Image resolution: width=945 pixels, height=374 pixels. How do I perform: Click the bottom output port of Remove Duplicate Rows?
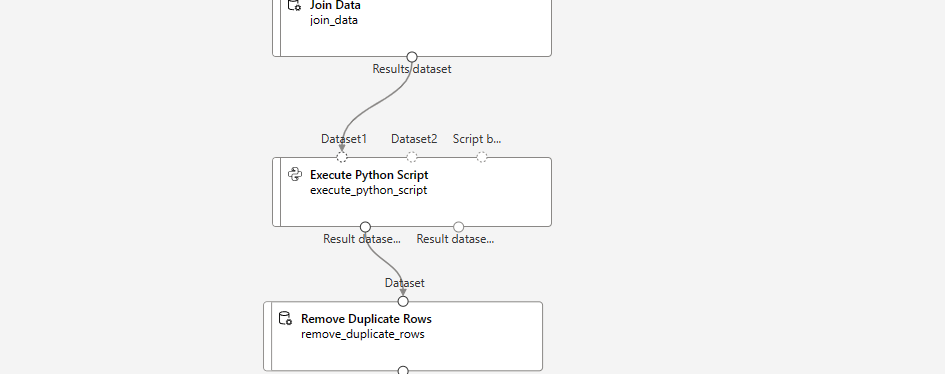(x=403, y=370)
